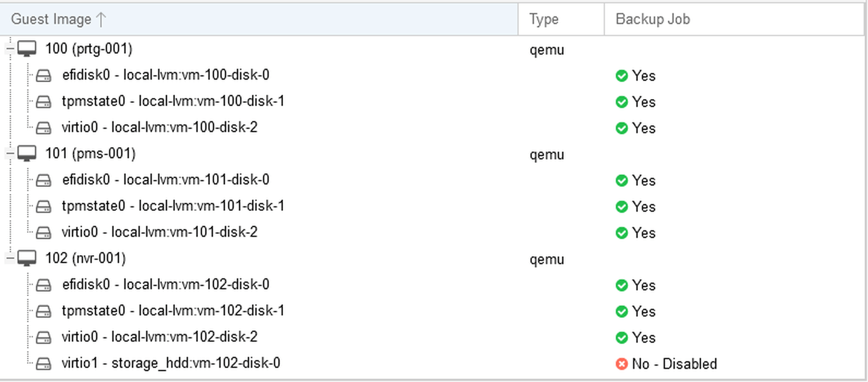Select the virtio0 - local-lvm:vm-102-disk-2 row
This screenshot has height=382, width=868.
[433, 337]
